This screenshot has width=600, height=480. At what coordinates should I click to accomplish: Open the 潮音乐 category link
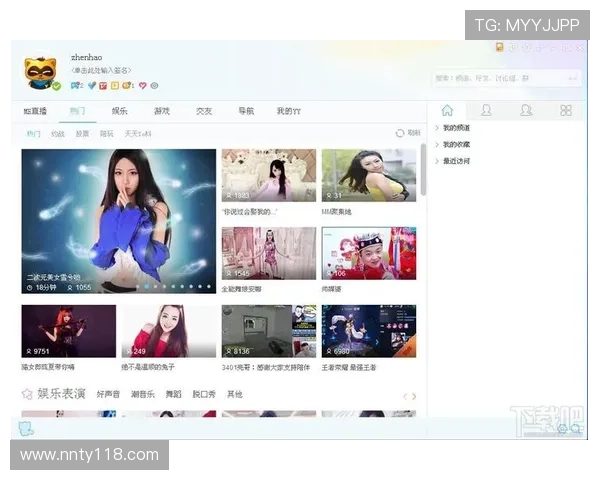[143, 394]
